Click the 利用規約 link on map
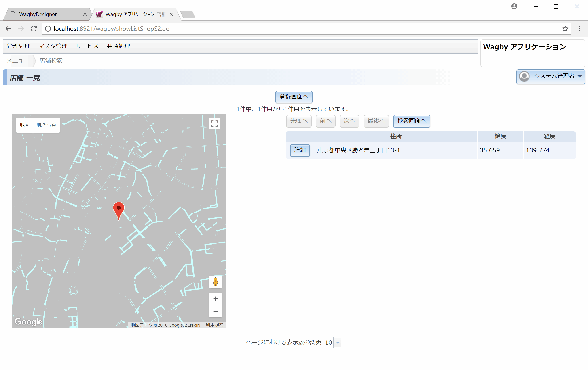This screenshot has height=370, width=588. pyautogui.click(x=214, y=325)
